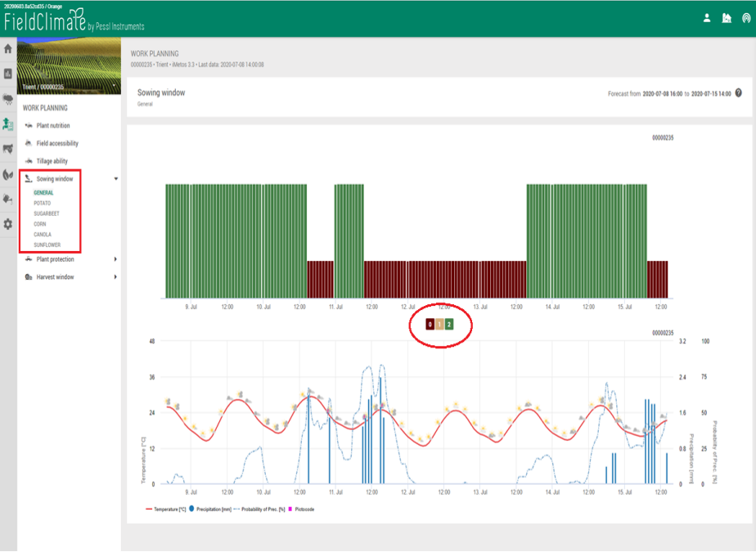
Task: Open the weather forecast rain-cloud icon
Action: (8, 99)
